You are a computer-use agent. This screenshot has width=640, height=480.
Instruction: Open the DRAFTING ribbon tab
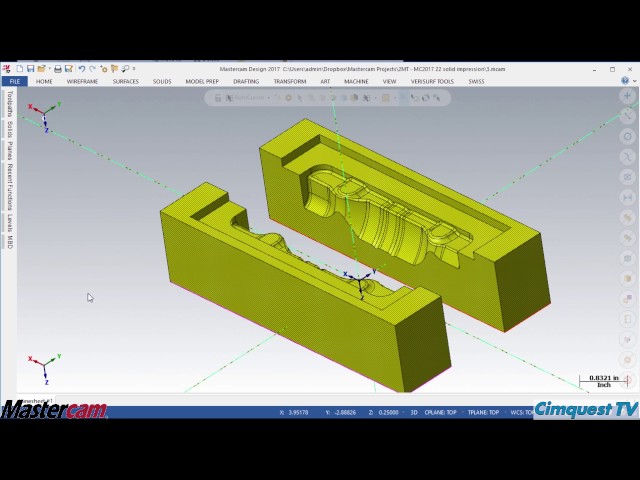(x=246, y=81)
